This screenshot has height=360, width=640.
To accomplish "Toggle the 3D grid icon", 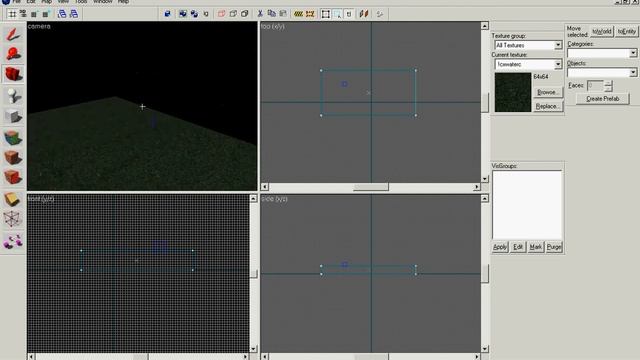I will [23, 14].
